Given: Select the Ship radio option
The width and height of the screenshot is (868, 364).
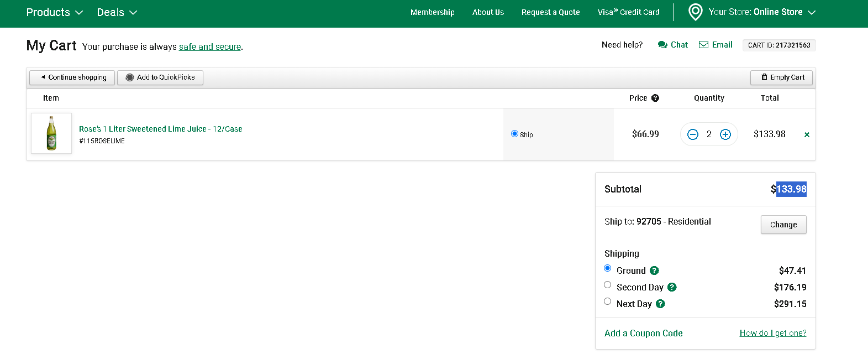Looking at the screenshot, I should (x=514, y=134).
